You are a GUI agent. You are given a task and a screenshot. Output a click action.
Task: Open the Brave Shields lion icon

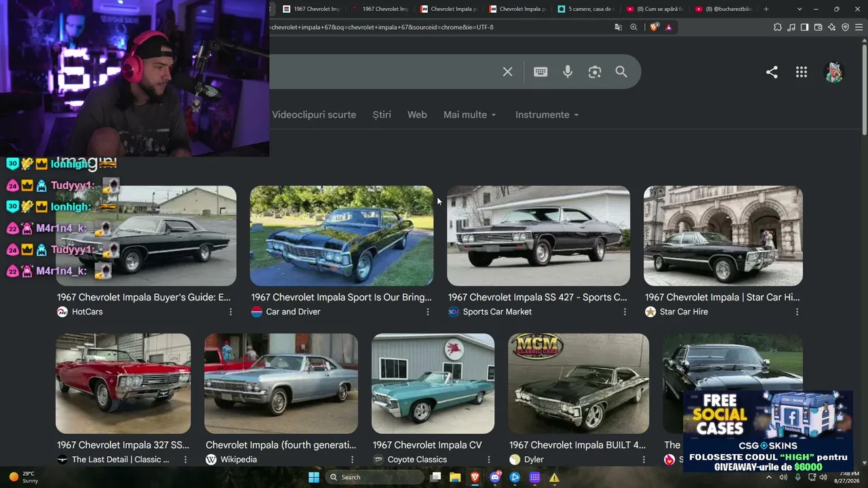[x=654, y=27]
